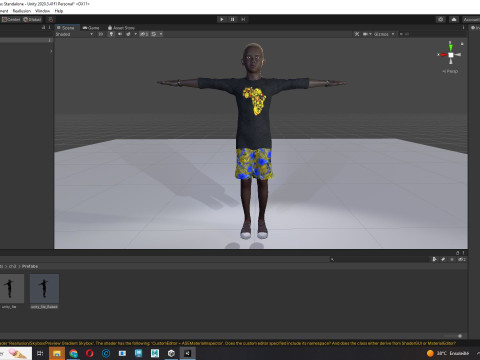
Task: Toggle scene audio speaker icon
Action: [120, 34]
